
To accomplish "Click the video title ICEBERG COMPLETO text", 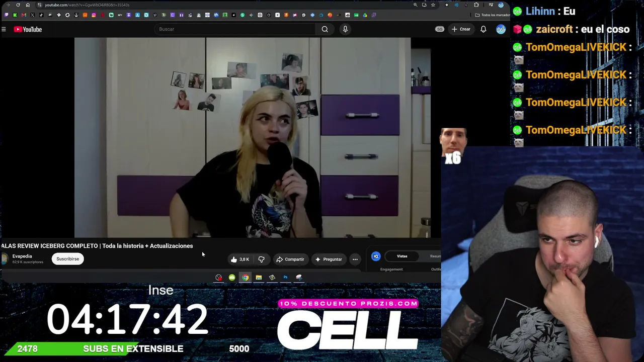I will click(x=69, y=246).
